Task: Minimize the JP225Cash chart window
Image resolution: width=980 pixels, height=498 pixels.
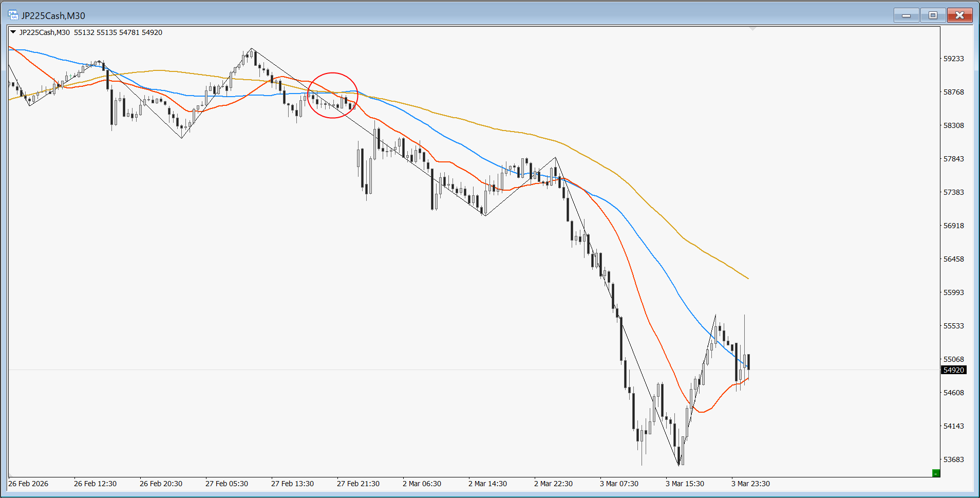Action: click(906, 15)
